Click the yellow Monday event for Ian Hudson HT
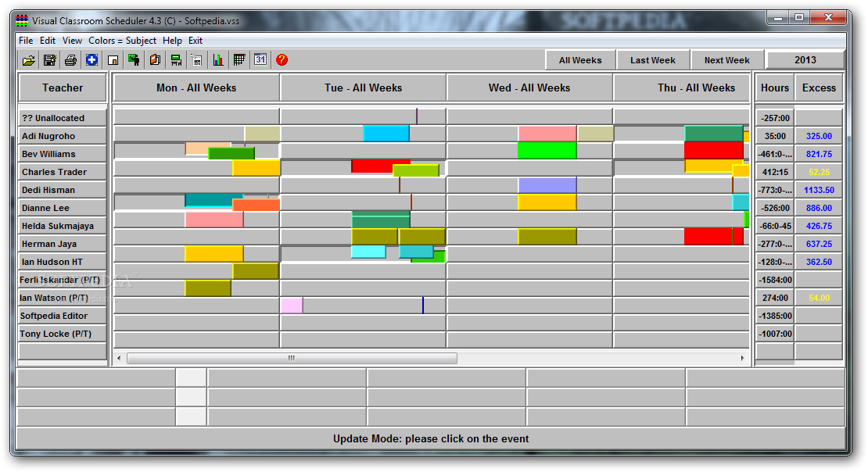 pos(214,254)
